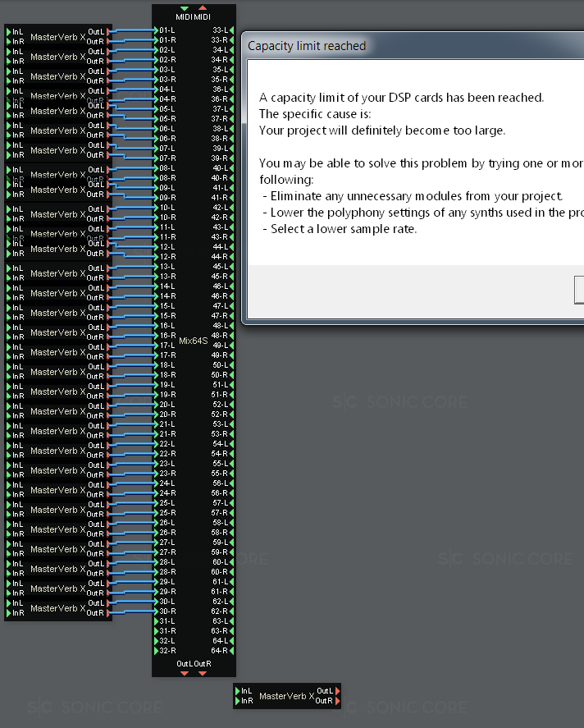
Task: Click the green MIDI input port on Mix64S
Action: click(185, 8)
